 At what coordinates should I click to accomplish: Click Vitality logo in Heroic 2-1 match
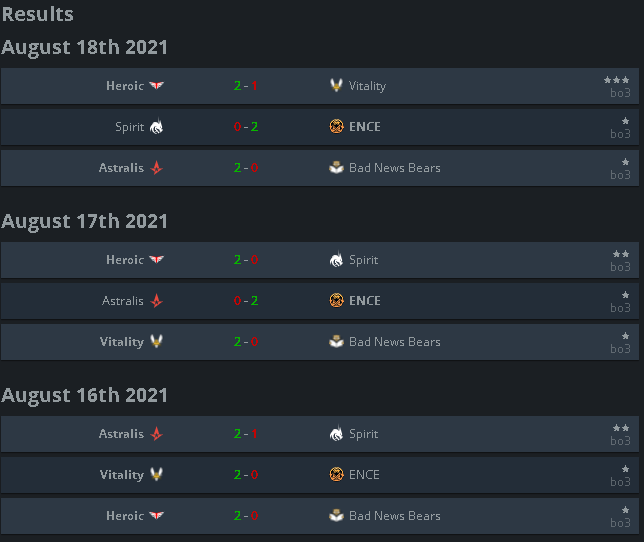(336, 85)
